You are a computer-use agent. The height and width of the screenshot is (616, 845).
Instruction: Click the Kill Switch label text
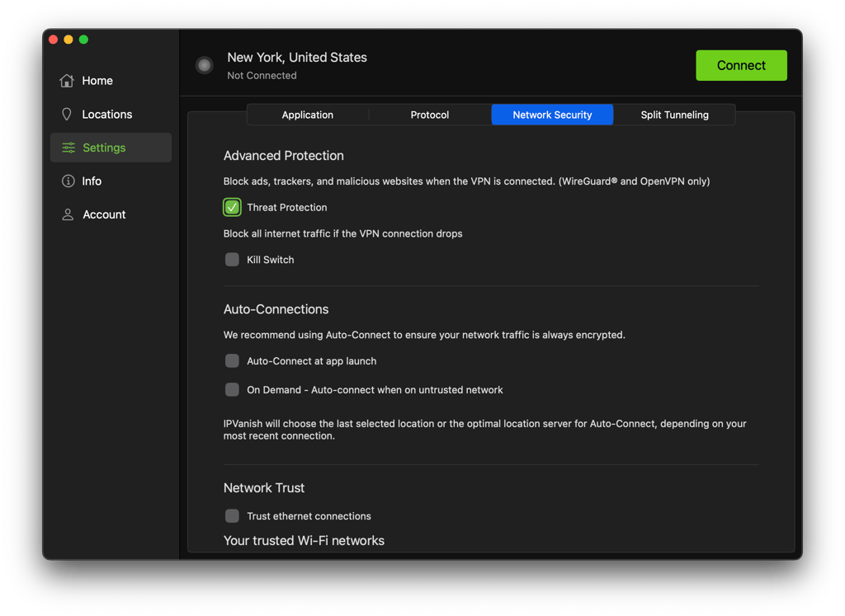(x=271, y=260)
